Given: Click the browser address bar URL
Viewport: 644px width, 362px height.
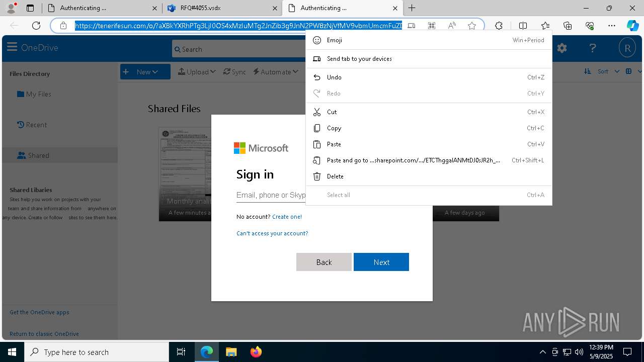Looking at the screenshot, I should pos(238,26).
